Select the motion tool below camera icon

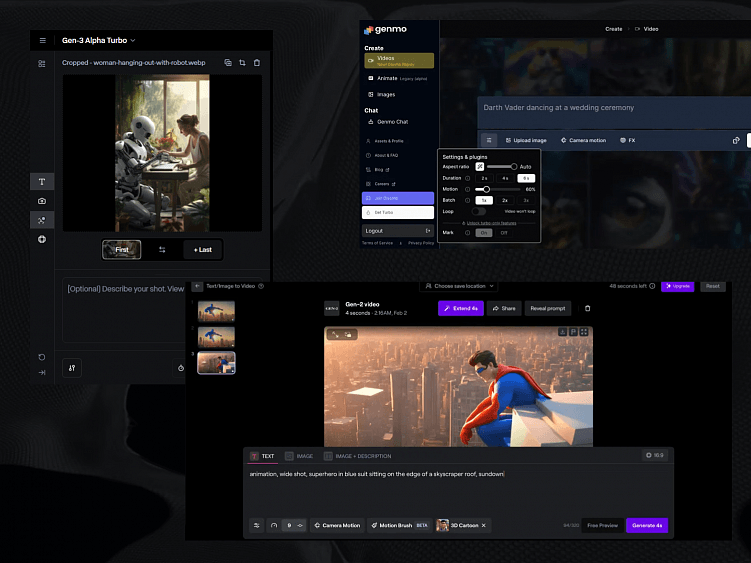pos(42,220)
